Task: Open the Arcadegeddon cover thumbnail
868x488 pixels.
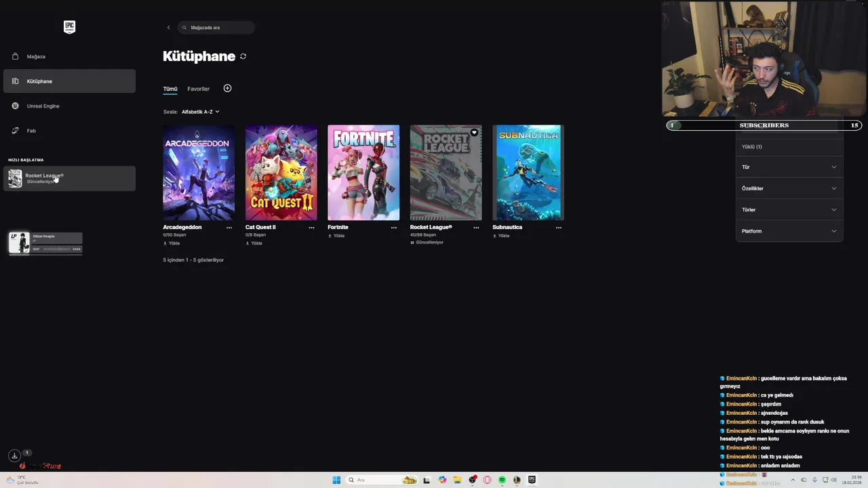Action: tap(199, 172)
